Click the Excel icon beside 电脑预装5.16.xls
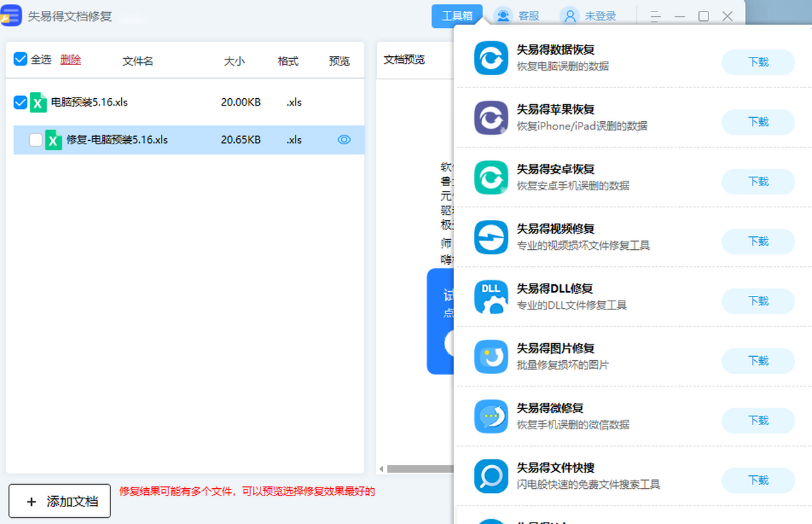812x524 pixels. [x=39, y=102]
